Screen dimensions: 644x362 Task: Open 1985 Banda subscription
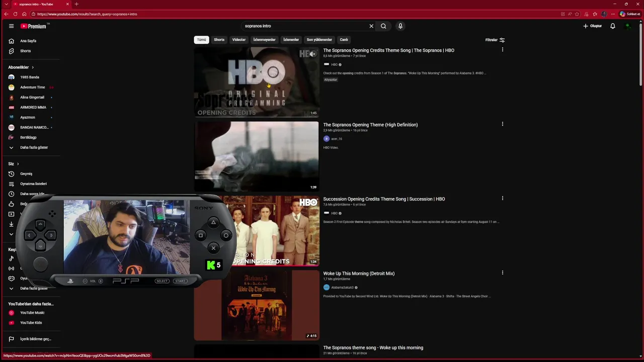29,77
